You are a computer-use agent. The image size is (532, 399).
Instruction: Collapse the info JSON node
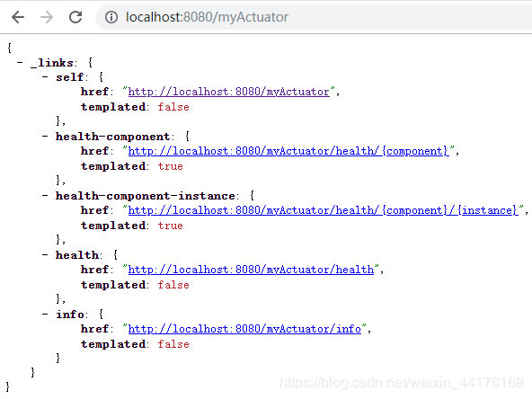pyautogui.click(x=45, y=315)
